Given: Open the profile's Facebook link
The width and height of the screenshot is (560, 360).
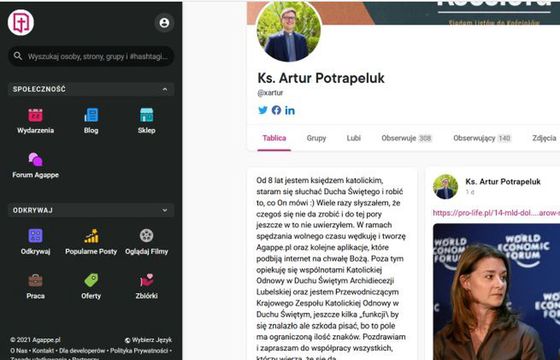Looking at the screenshot, I should (276, 110).
